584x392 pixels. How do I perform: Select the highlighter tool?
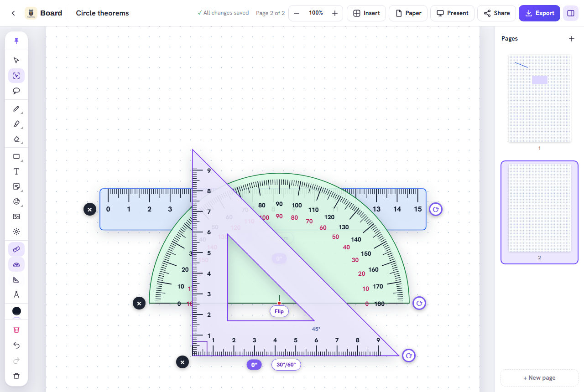click(x=16, y=124)
